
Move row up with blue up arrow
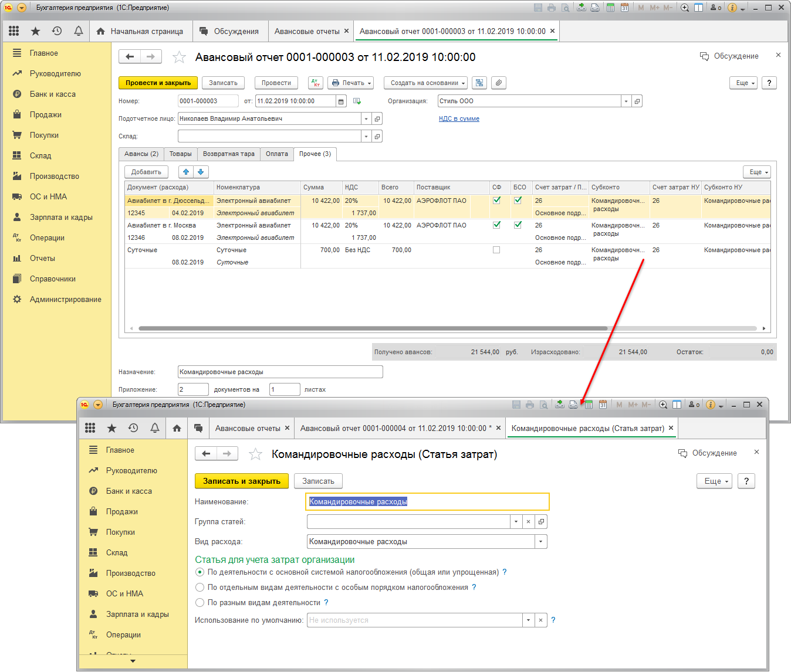coord(186,172)
